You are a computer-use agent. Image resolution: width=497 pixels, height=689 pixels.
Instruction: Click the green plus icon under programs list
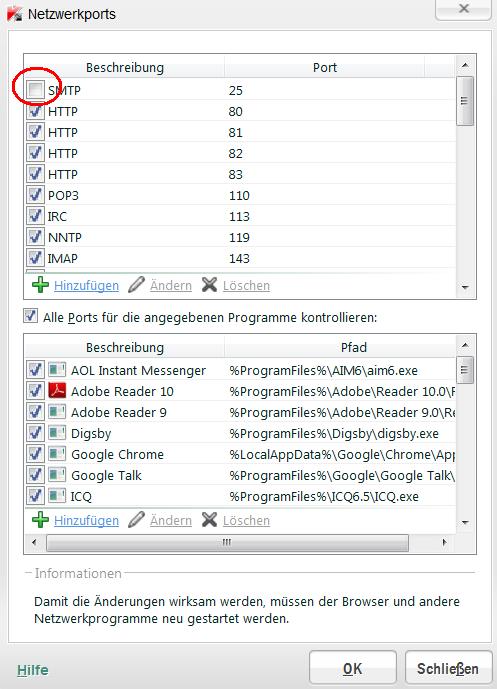pos(40,520)
